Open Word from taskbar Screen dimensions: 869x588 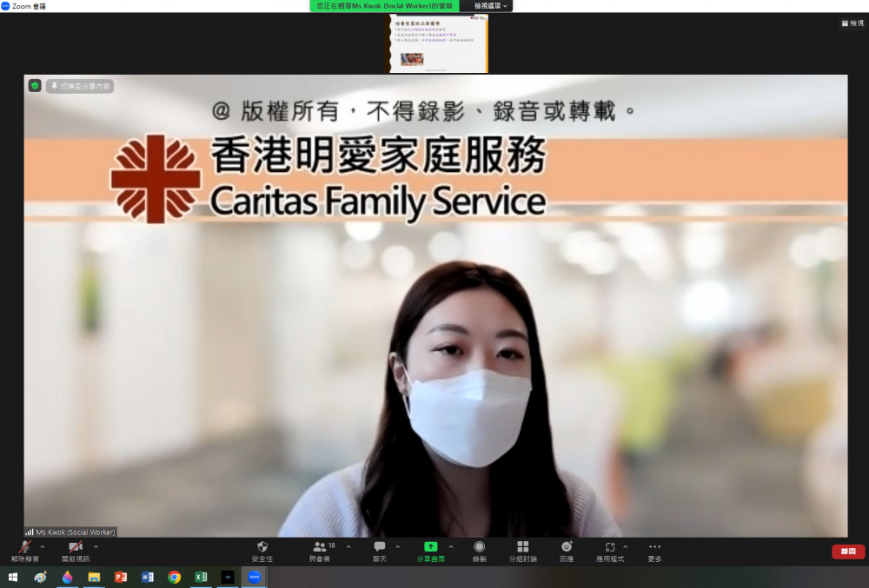tap(148, 577)
